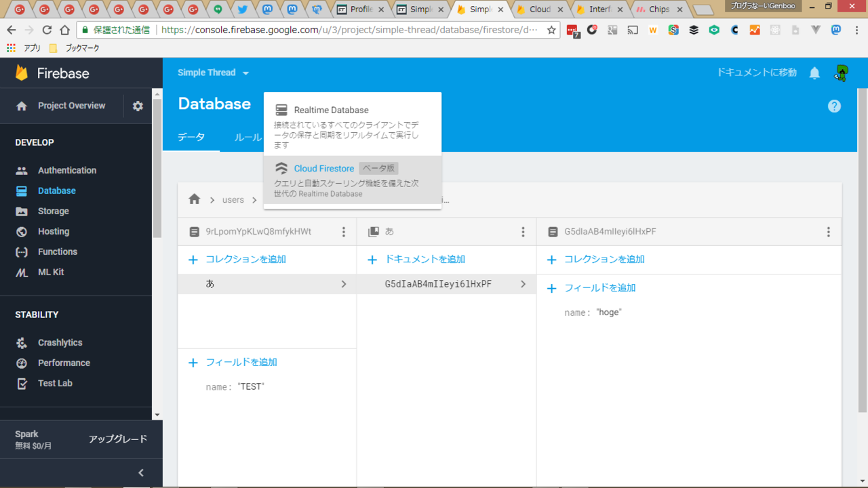868x488 pixels.
Task: Select Realtime Database from the dropdown menu
Action: pyautogui.click(x=331, y=110)
